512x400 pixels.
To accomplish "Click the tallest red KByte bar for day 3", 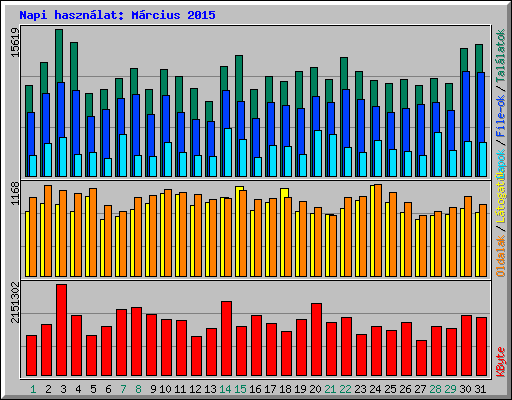I will pos(61,330).
